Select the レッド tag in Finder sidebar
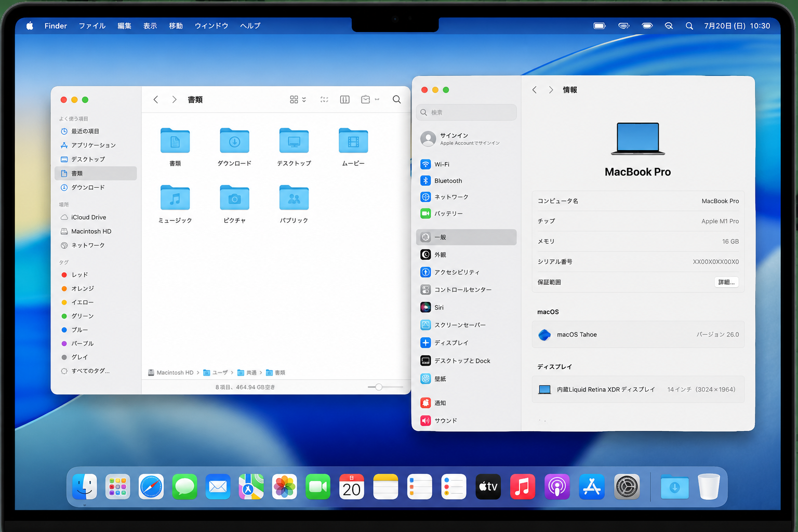This screenshot has width=798, height=532. [96, 274]
